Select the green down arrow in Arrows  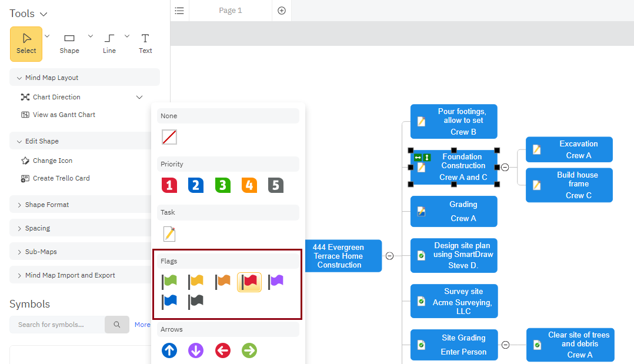click(249, 350)
